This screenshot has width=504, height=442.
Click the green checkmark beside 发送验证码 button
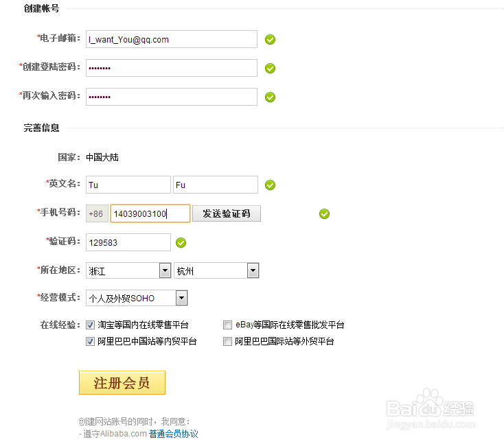(x=324, y=213)
